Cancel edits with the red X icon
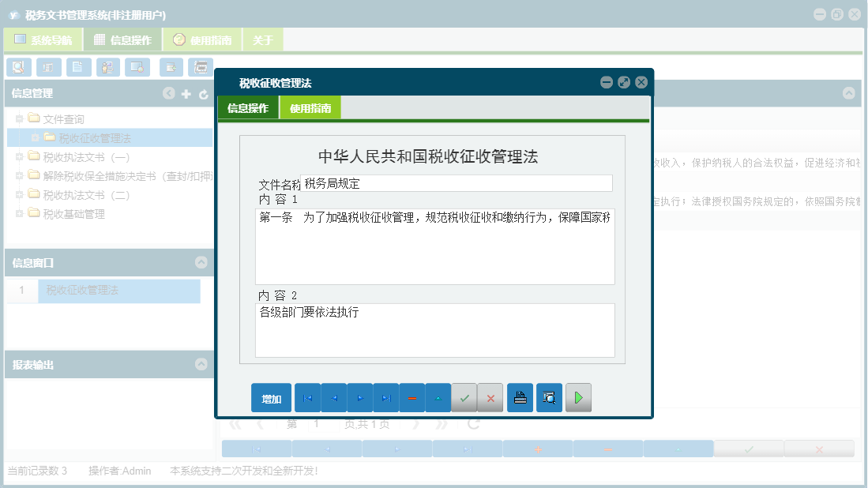 tap(490, 397)
